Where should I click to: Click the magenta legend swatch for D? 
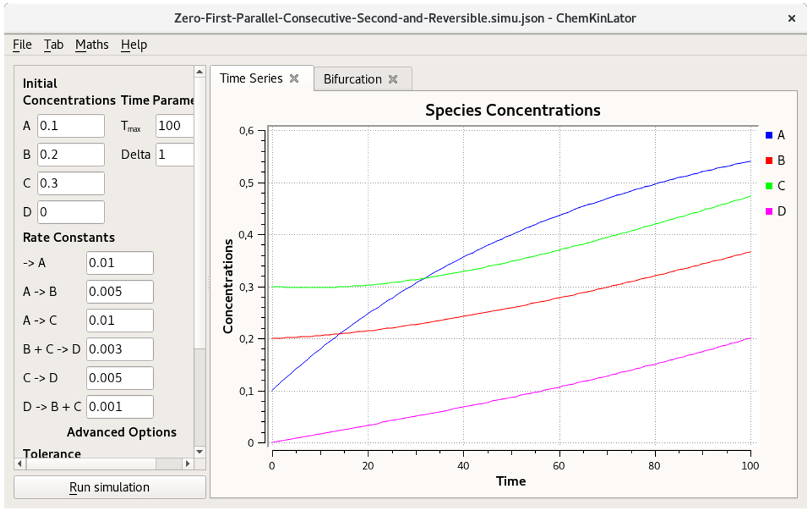click(x=769, y=212)
